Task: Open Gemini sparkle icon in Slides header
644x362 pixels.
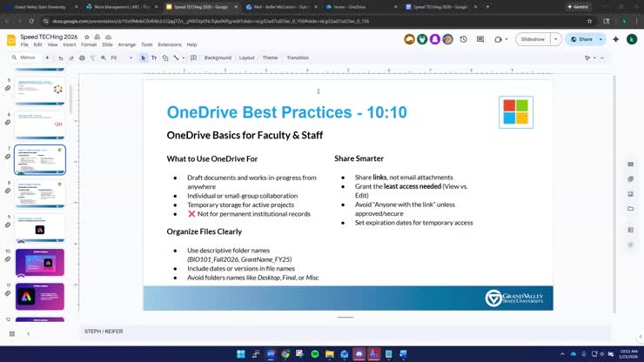Action: [x=615, y=39]
